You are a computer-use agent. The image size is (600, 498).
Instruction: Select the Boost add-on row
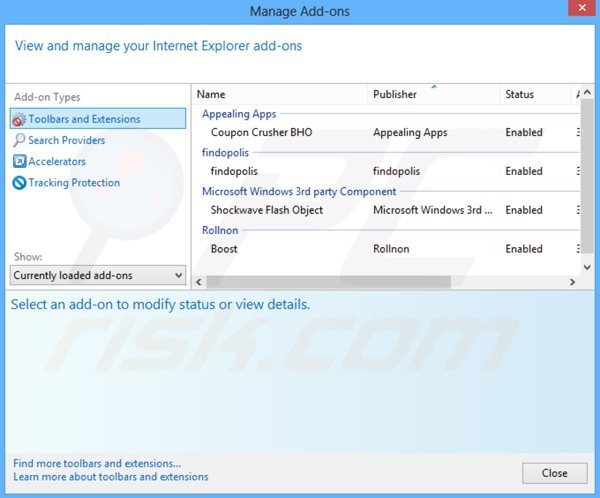(386, 249)
